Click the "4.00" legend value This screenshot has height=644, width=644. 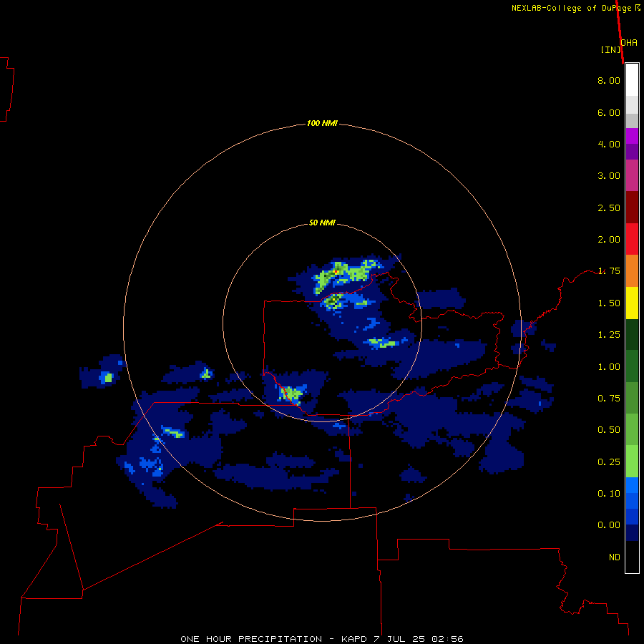coord(609,144)
